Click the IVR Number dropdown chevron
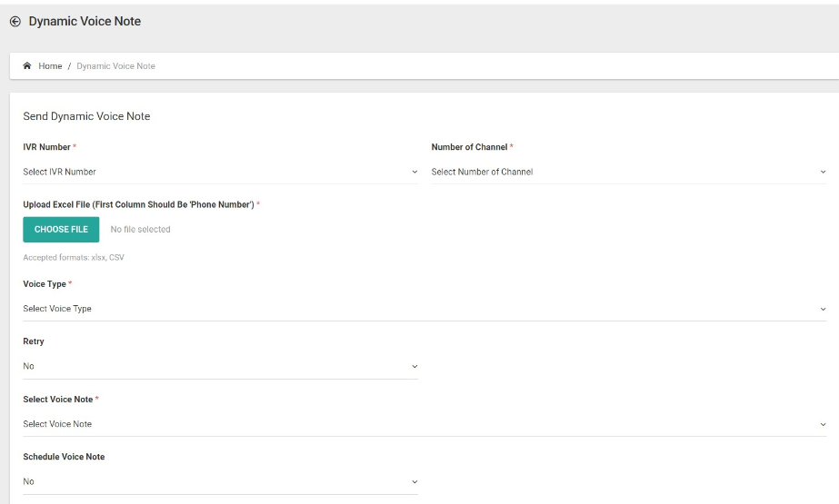The image size is (839, 504). [415, 173]
